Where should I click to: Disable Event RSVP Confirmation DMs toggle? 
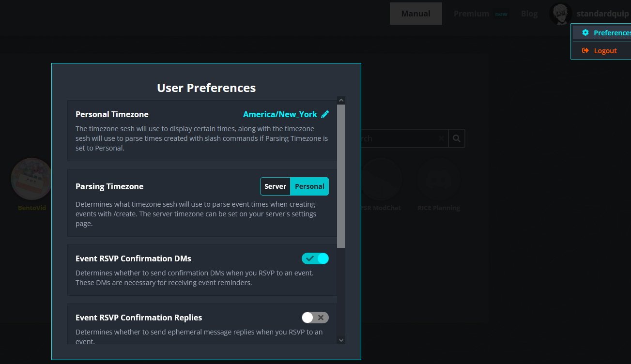[315, 258]
